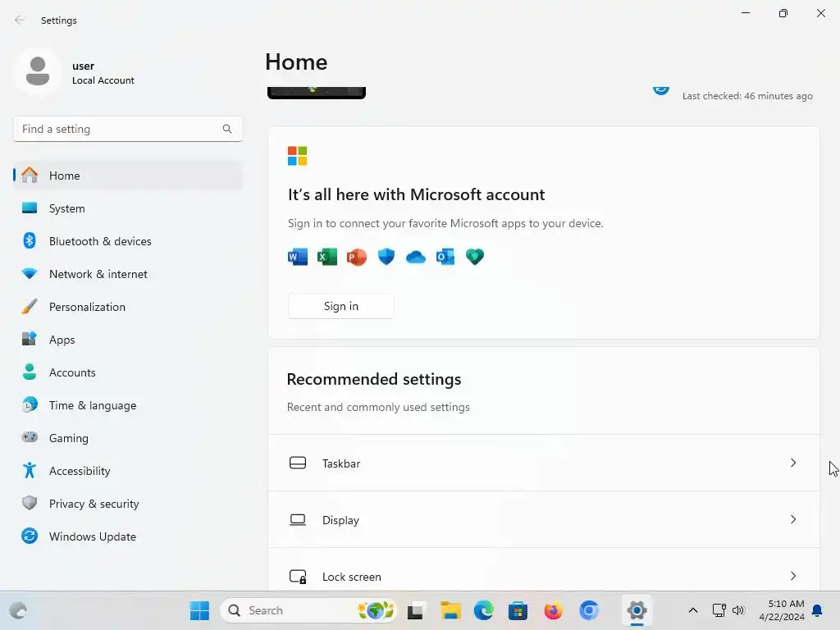Open the Display recommended setting
This screenshot has width=840, height=630.
[544, 519]
